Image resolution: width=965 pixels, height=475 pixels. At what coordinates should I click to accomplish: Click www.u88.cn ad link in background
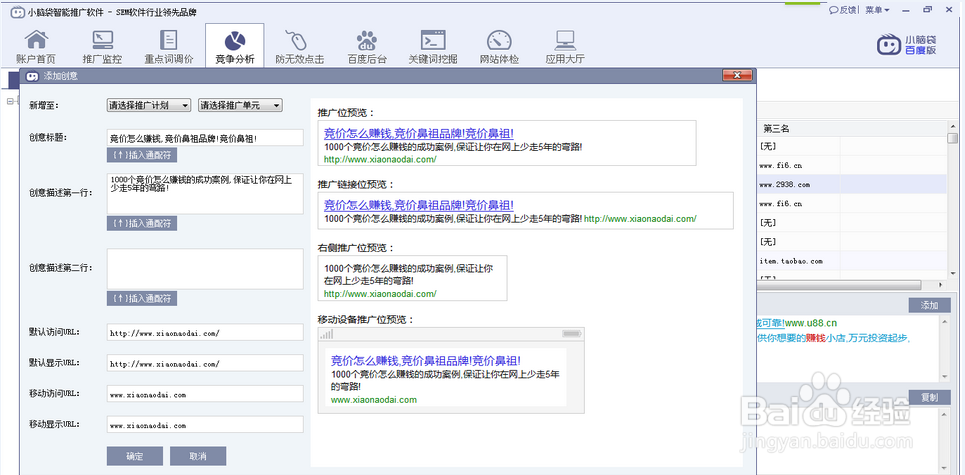(x=812, y=323)
